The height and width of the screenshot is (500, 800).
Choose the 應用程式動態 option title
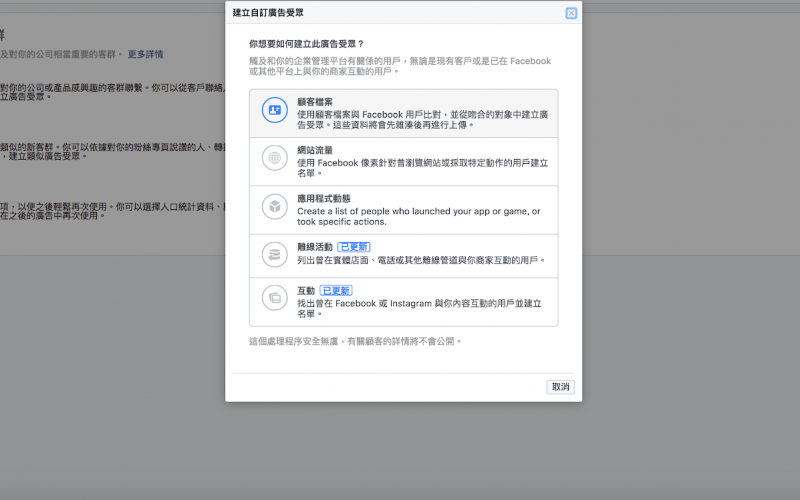324,198
